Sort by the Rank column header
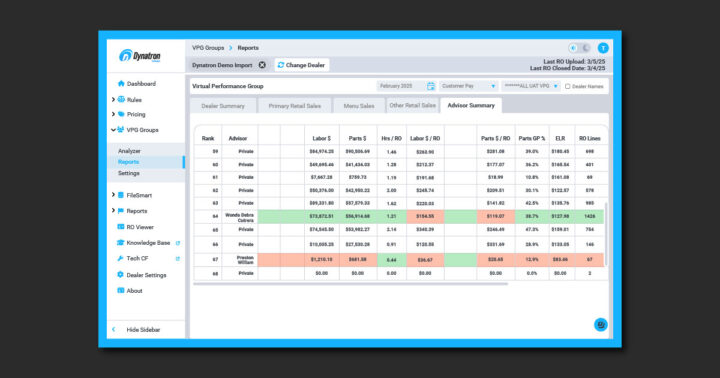Viewport: 720px width, 378px height. point(208,138)
